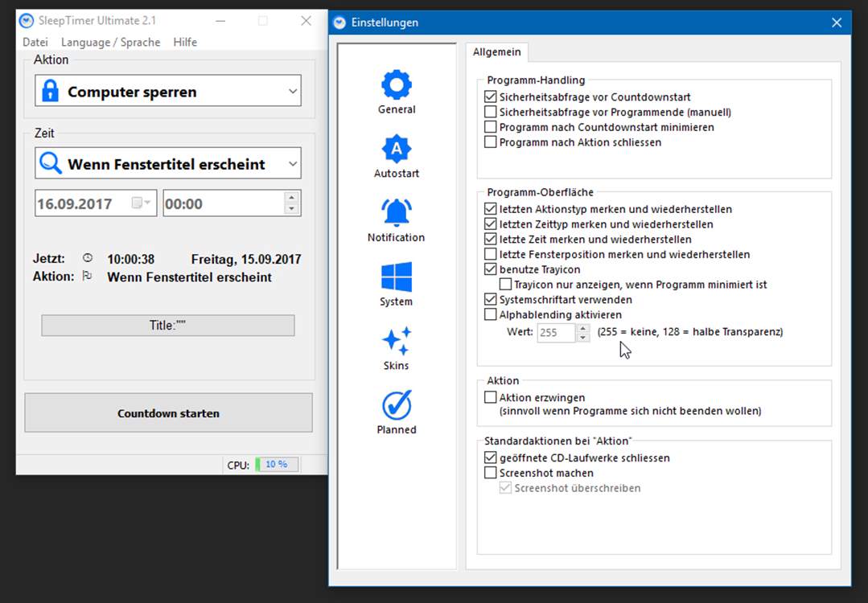The image size is (868, 603).
Task: Click the clock icon next to Jetzt
Action: point(88,258)
